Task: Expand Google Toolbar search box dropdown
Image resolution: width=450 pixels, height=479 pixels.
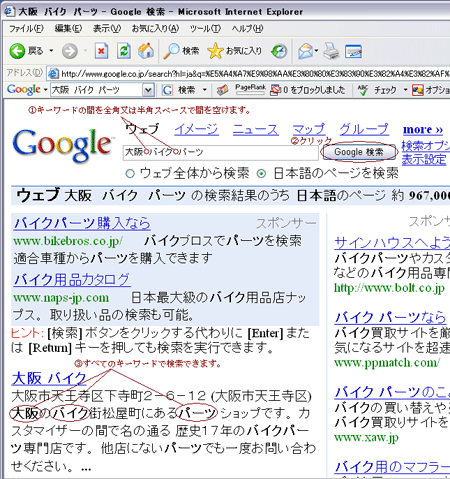Action: 148,90
